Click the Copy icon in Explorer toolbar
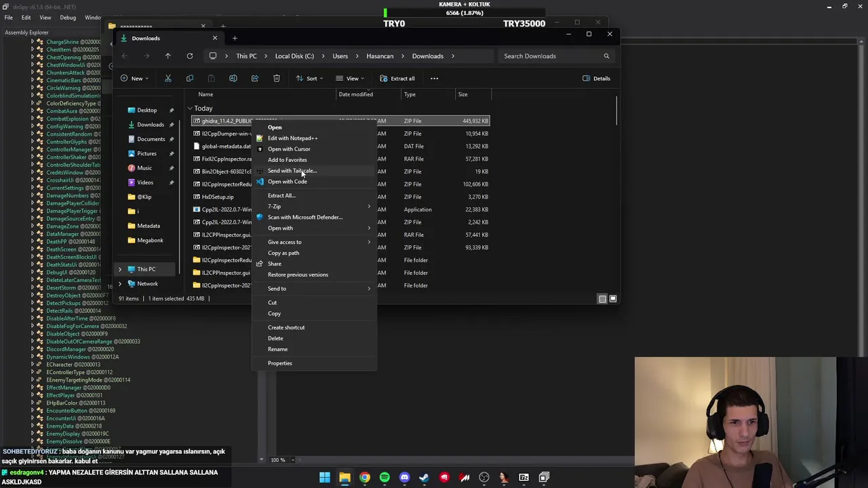The image size is (868, 488). [x=190, y=79]
